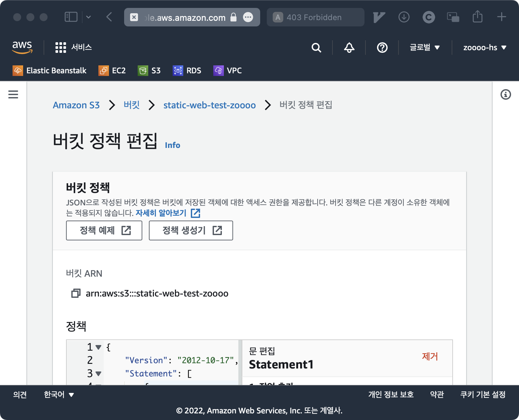Click the circular C extension icon
Image resolution: width=519 pixels, height=420 pixels.
[x=429, y=17]
